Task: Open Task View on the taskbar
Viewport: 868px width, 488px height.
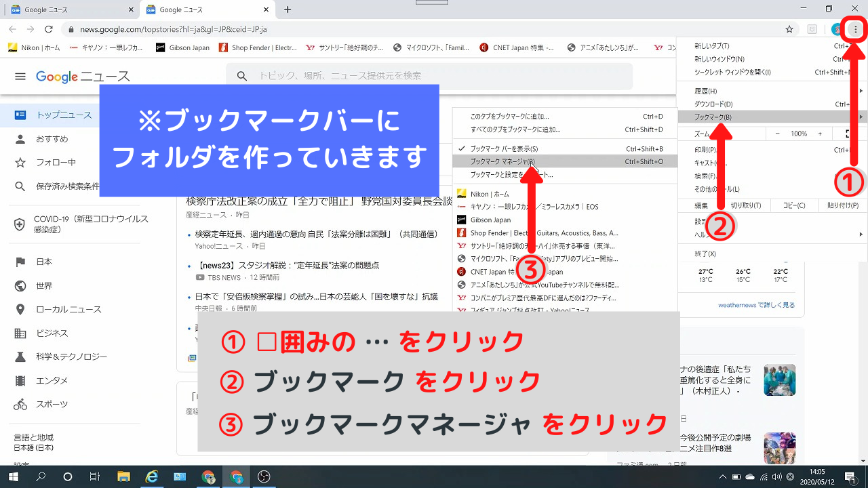Action: (95, 476)
